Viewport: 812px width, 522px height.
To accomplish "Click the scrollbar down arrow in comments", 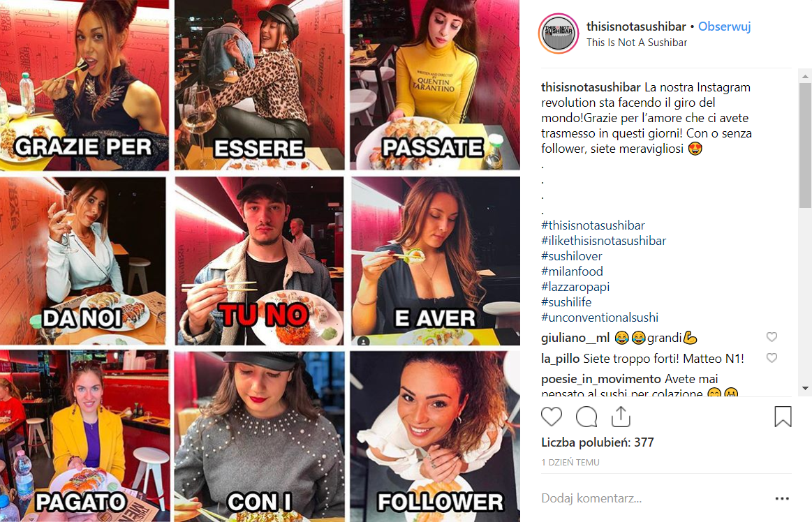I will (805, 389).
